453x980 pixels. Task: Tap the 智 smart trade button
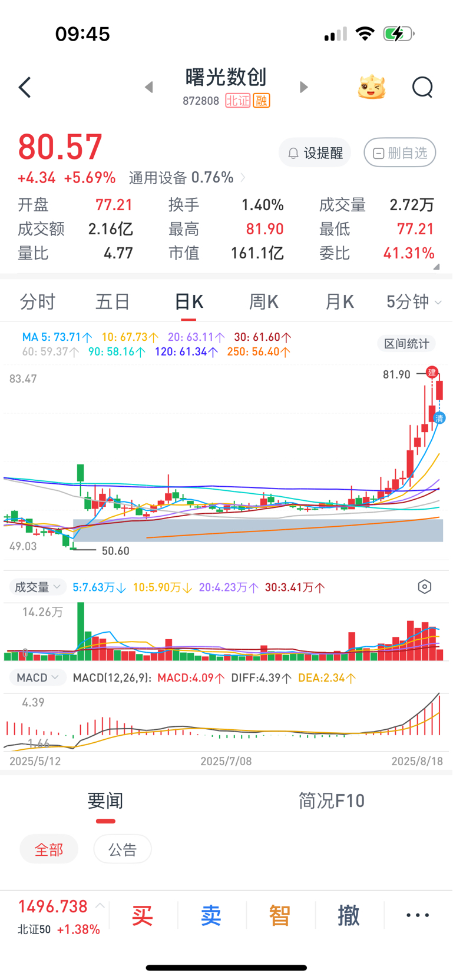pyautogui.click(x=280, y=915)
